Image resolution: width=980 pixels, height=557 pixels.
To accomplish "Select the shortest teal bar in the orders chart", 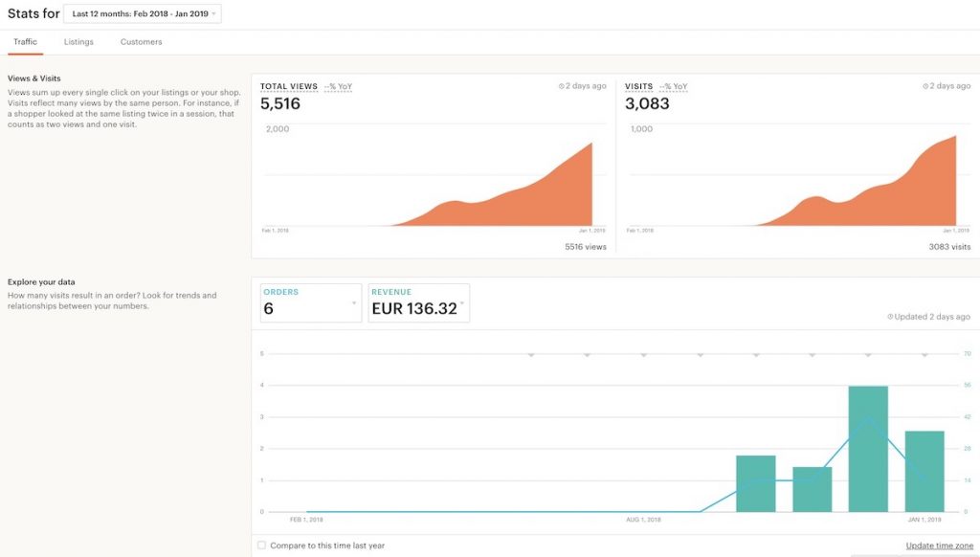I will pos(812,489).
